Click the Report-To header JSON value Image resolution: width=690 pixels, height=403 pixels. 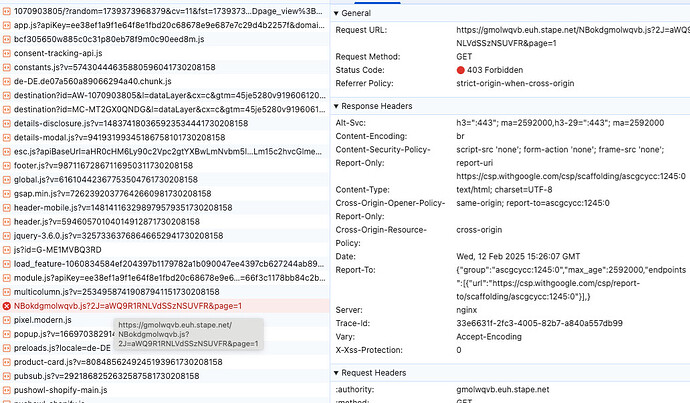click(571, 283)
